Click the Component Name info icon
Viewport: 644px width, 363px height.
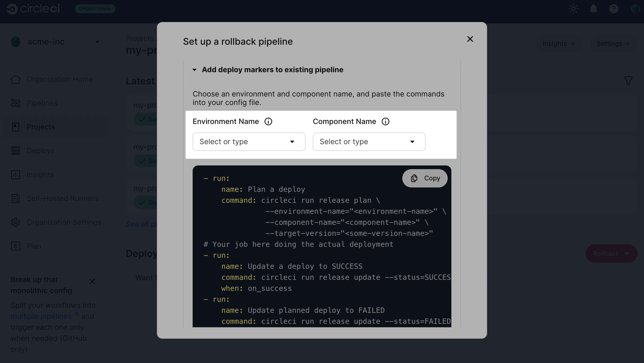(x=385, y=121)
